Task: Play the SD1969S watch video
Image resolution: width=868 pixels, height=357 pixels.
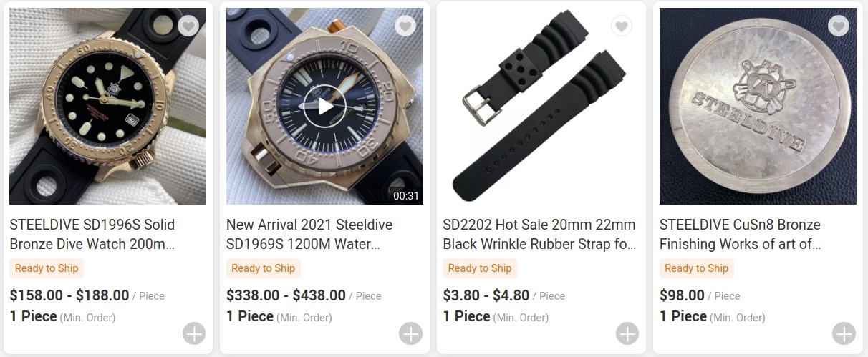Action: pyautogui.click(x=324, y=107)
